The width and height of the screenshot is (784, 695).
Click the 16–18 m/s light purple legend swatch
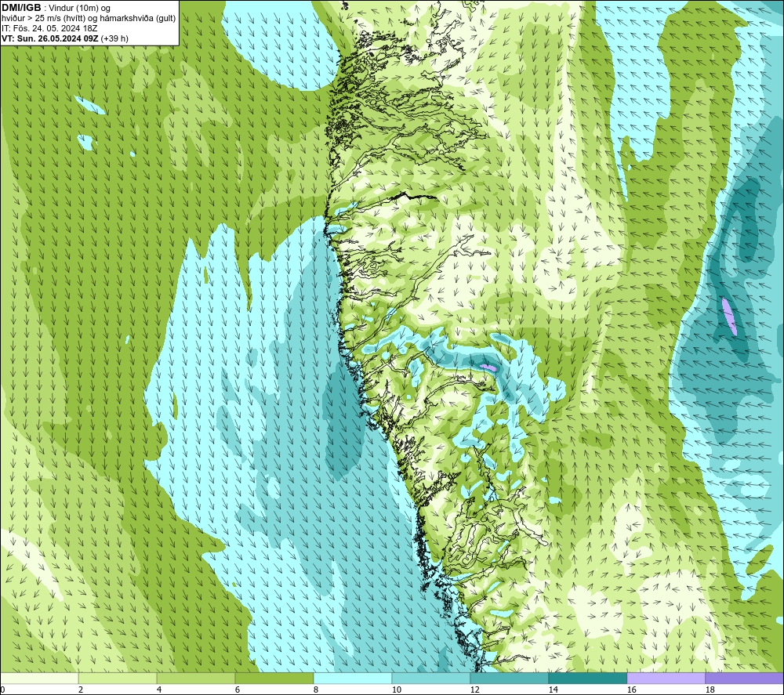click(666, 678)
